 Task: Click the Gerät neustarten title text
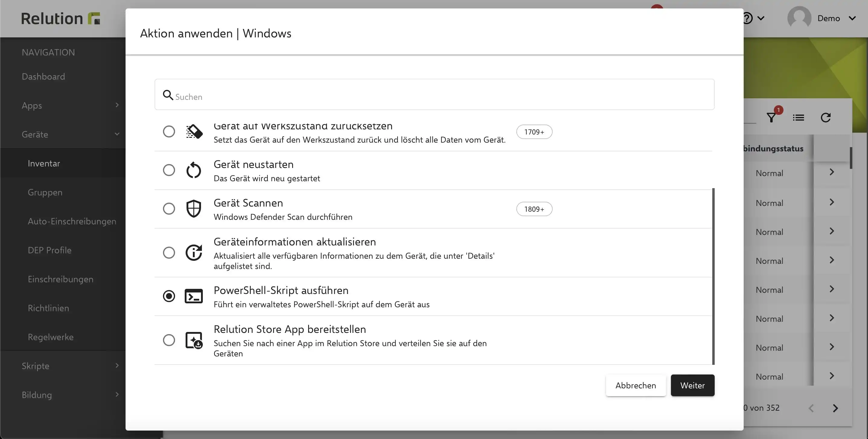[254, 164]
